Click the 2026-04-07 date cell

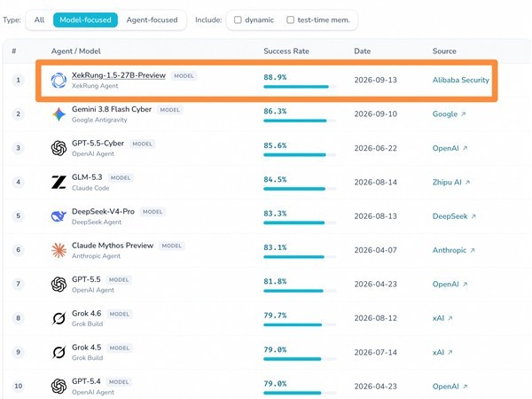(x=376, y=250)
